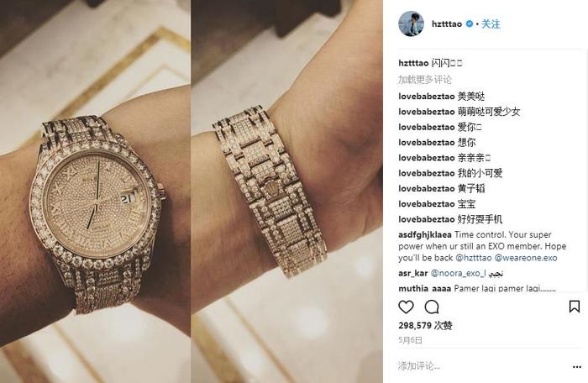
Task: Open the hztttao profile avatar
Action: click(411, 24)
